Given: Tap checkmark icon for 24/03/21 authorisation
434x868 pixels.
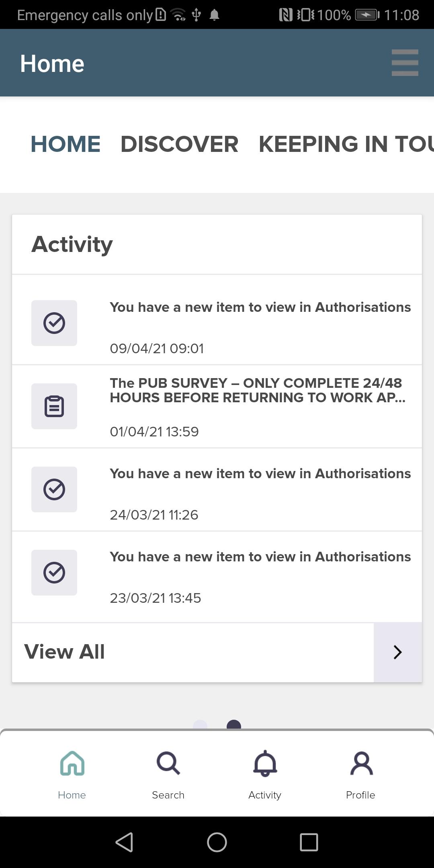Looking at the screenshot, I should click(54, 489).
